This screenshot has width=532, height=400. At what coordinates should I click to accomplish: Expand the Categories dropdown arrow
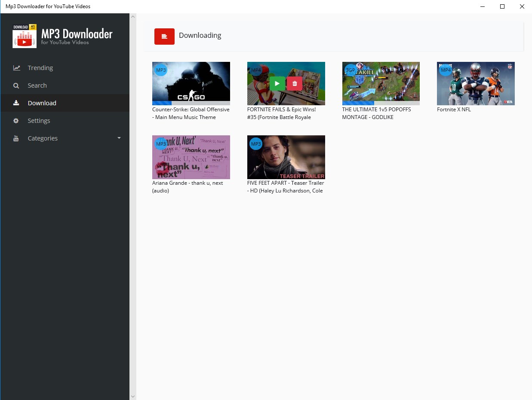[119, 138]
